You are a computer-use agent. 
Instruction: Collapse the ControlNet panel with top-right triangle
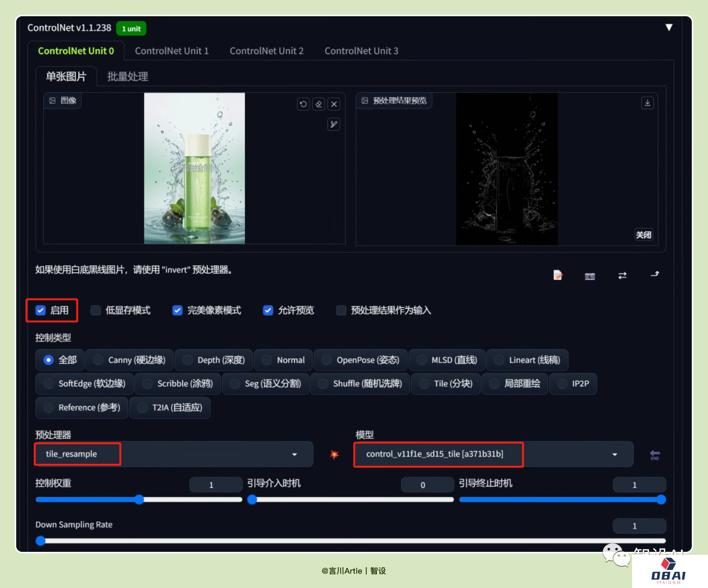click(x=669, y=28)
